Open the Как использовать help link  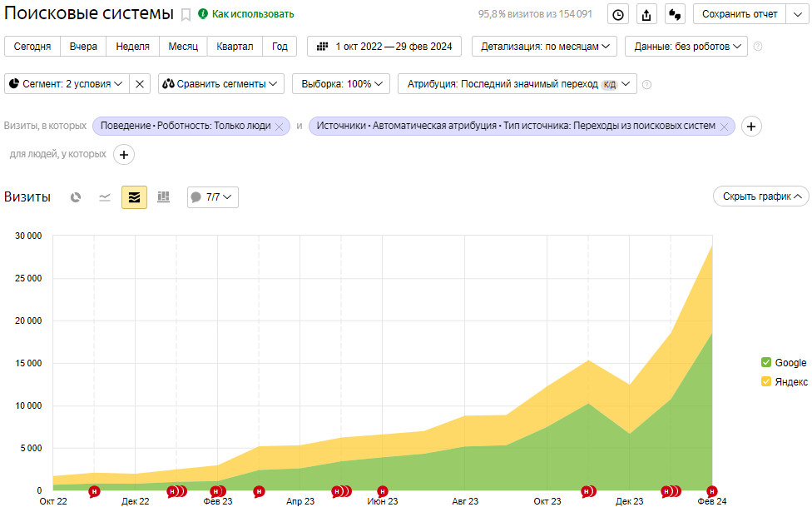tap(253, 14)
